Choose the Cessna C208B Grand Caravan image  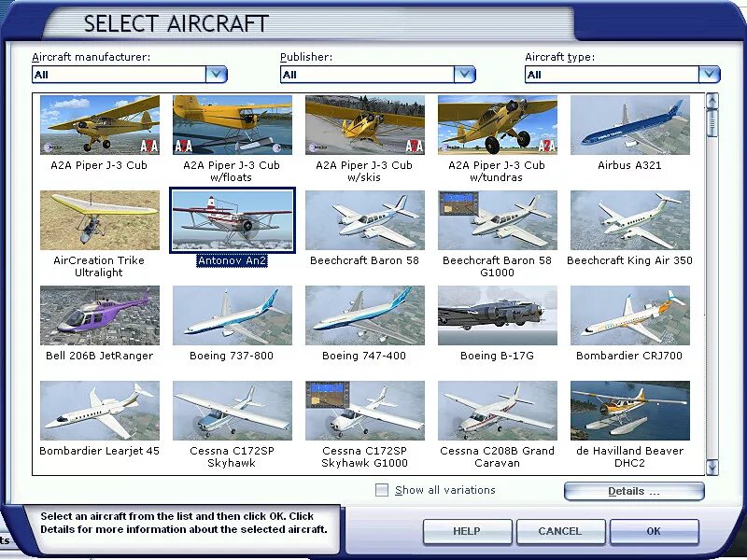pyautogui.click(x=498, y=411)
